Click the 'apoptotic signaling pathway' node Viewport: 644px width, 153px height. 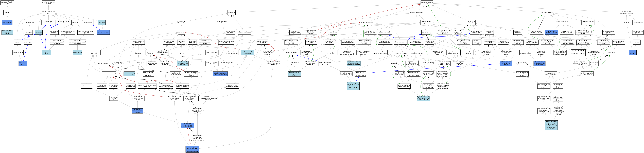(325, 63)
